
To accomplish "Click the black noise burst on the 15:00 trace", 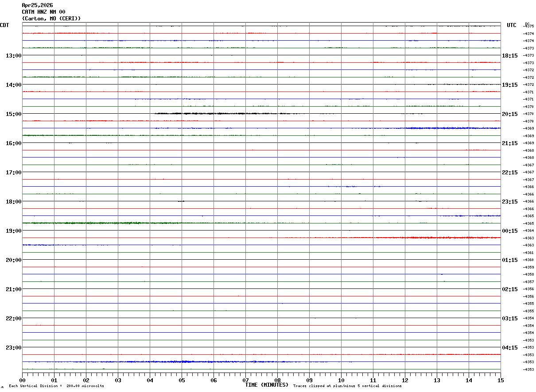I will point(226,114).
